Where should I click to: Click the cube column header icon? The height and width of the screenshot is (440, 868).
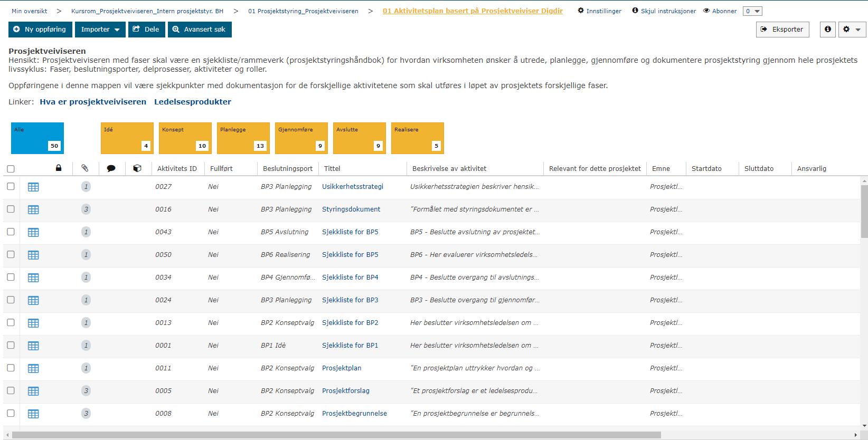tap(137, 168)
